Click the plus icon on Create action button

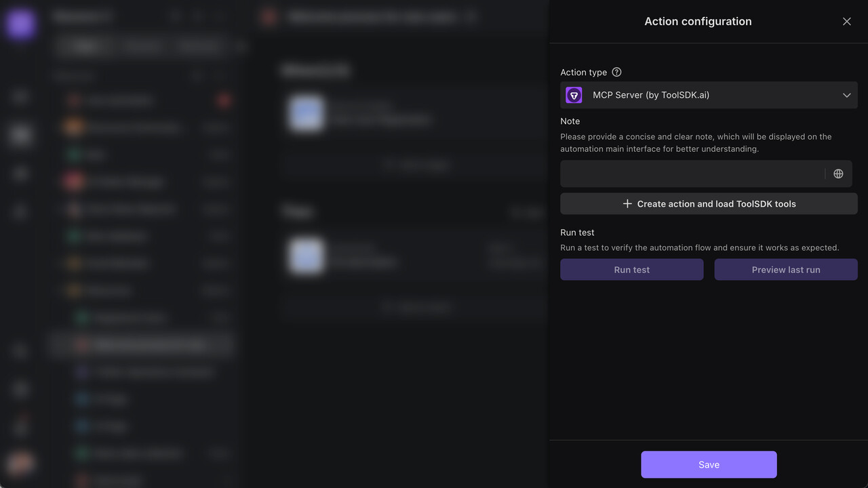pos(627,204)
